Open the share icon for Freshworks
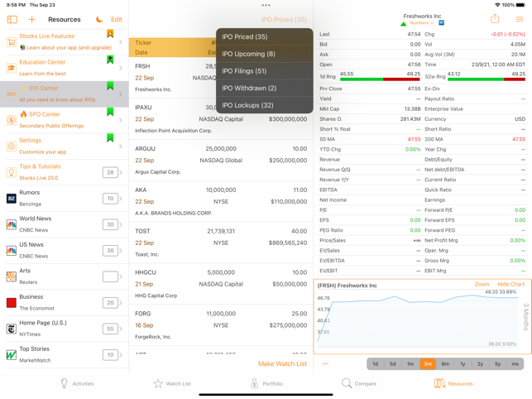 click(495, 19)
